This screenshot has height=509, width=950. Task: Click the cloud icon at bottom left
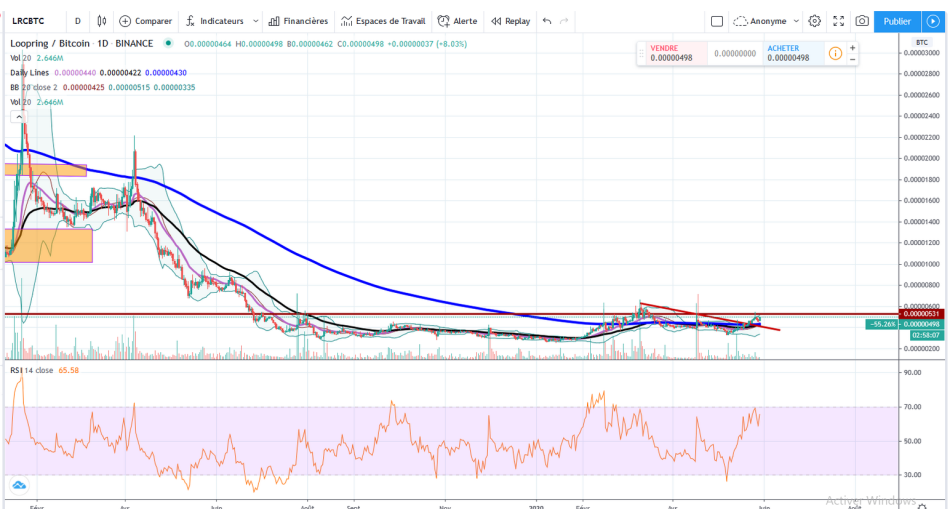(19, 485)
